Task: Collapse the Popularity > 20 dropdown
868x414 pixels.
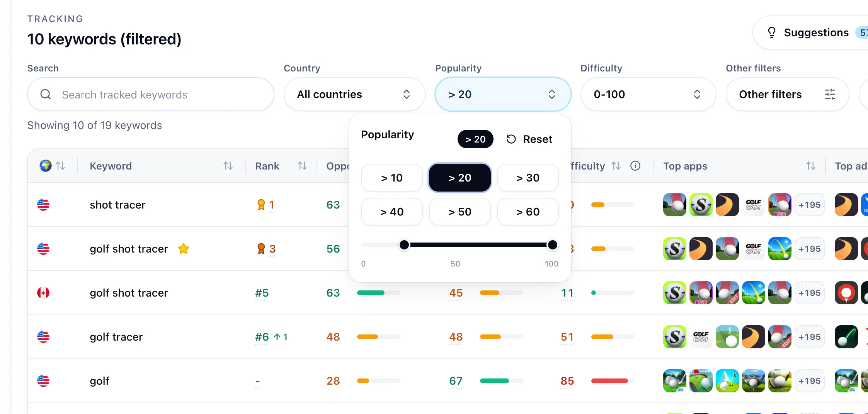Action: (x=503, y=94)
